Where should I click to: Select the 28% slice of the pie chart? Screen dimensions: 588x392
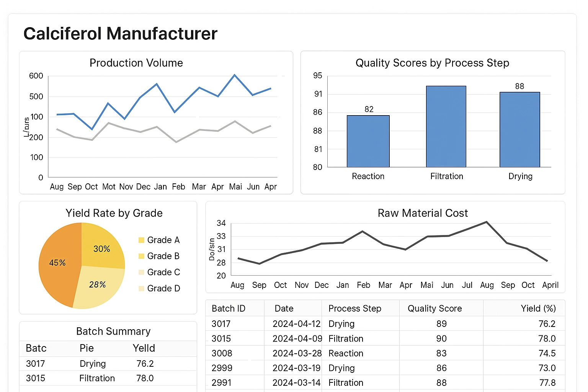(98, 284)
